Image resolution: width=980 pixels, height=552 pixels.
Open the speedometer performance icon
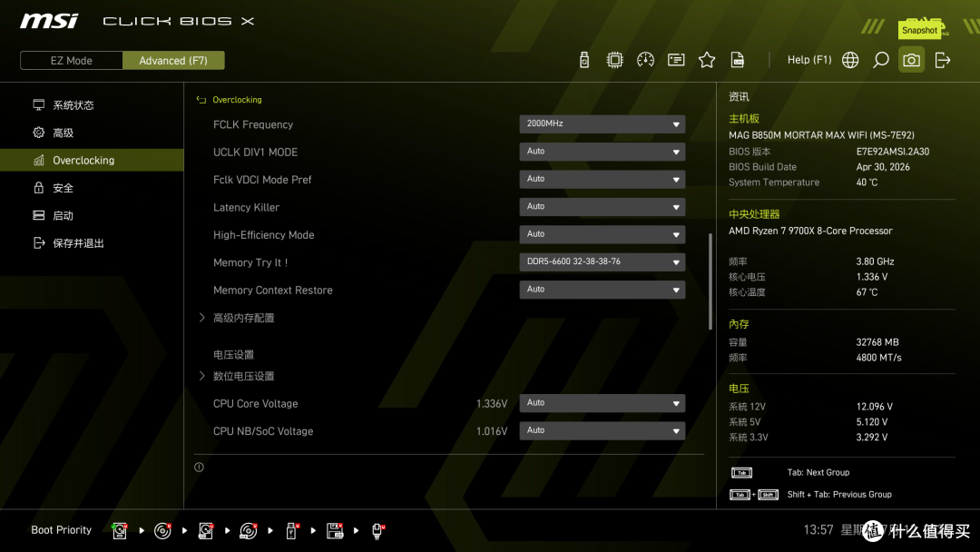click(645, 60)
